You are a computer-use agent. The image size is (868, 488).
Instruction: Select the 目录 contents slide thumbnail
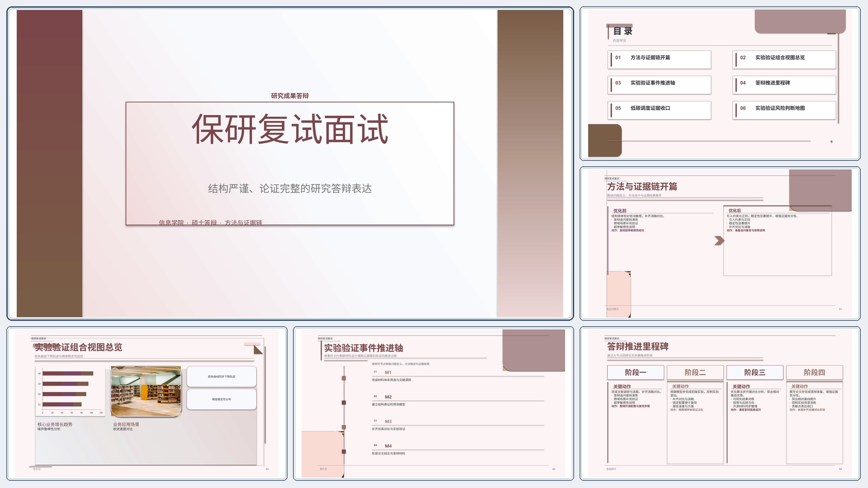[720, 84]
